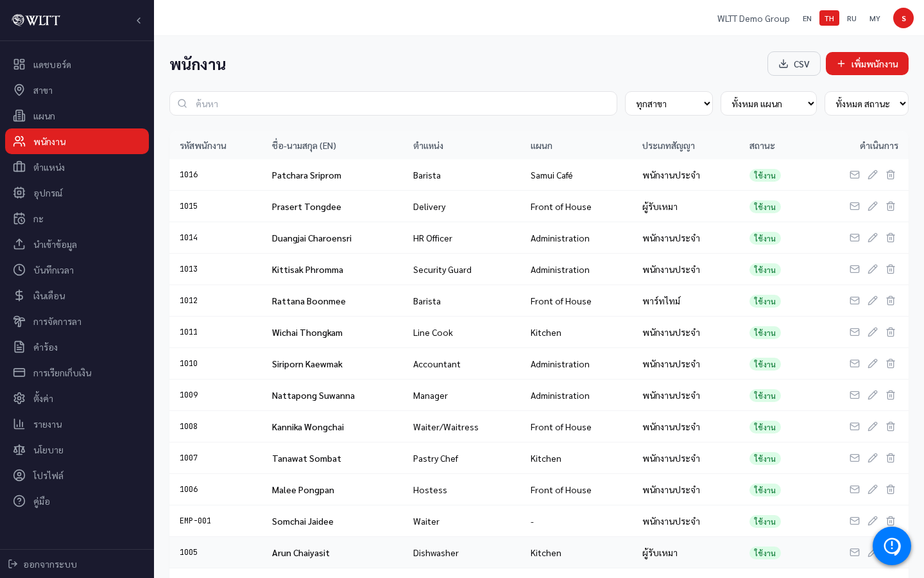Switch language to MY
924x578 pixels.
click(x=875, y=19)
